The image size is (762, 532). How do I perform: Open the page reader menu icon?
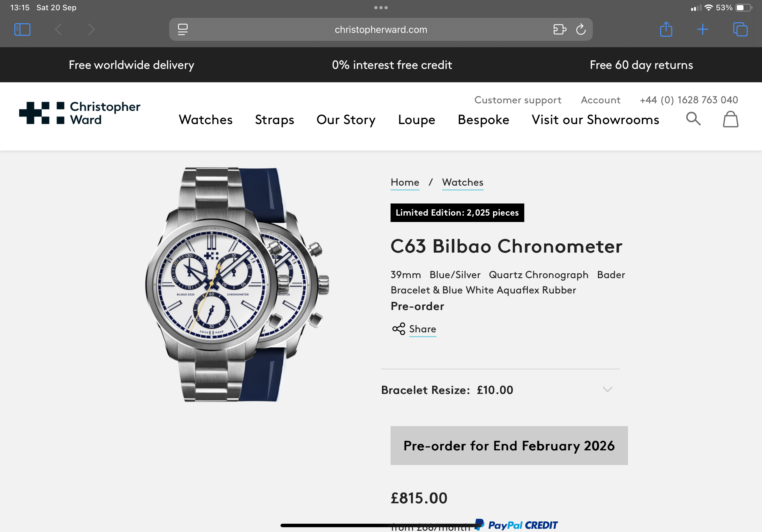pyautogui.click(x=183, y=30)
